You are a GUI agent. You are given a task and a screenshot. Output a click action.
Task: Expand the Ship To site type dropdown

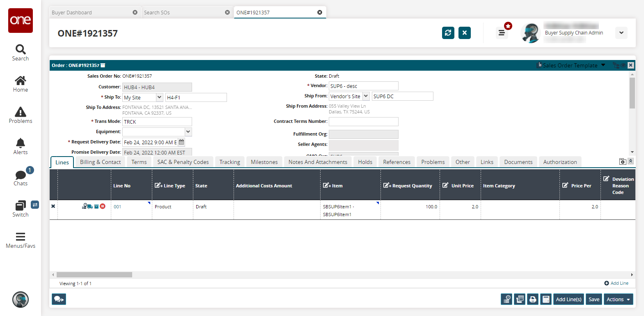[x=160, y=97]
